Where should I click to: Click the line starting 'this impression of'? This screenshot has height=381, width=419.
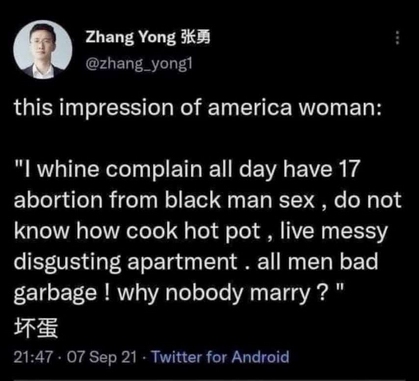coord(198,108)
